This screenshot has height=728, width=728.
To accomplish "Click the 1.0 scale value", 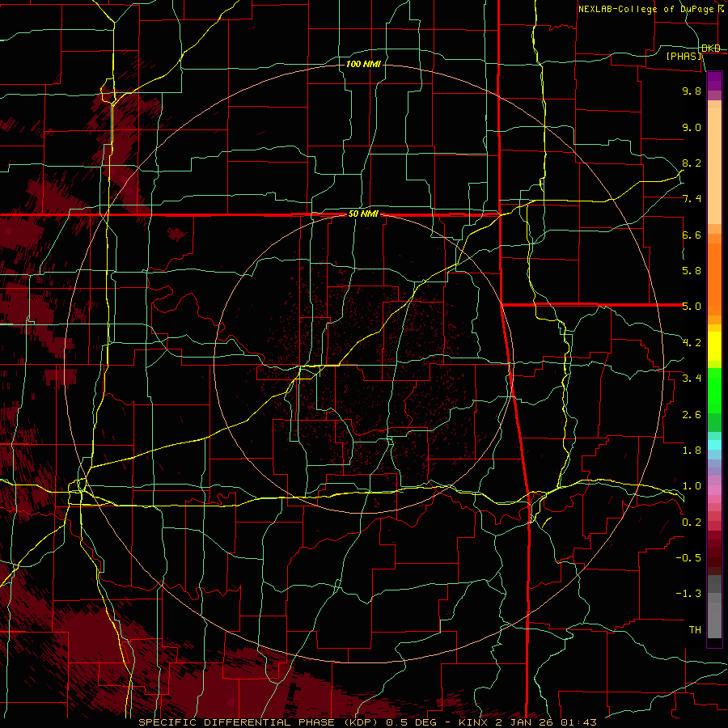I will 692,486.
